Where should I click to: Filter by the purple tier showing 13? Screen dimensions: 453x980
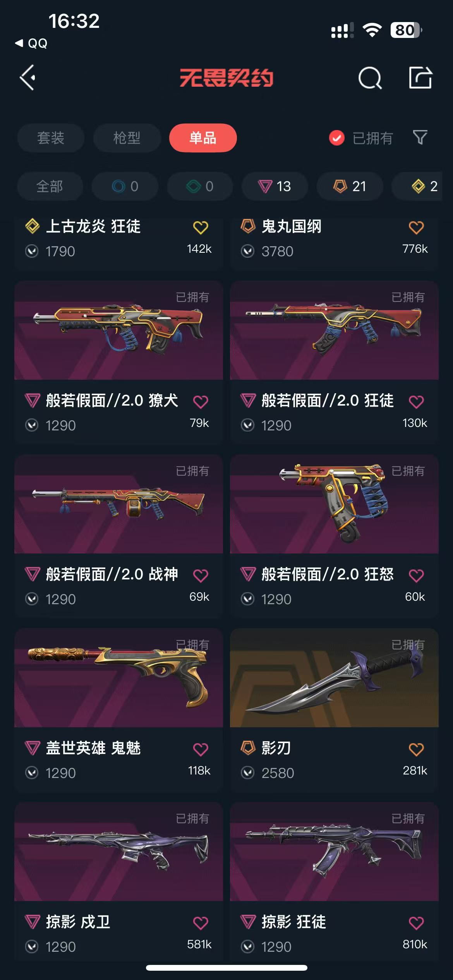click(x=275, y=187)
